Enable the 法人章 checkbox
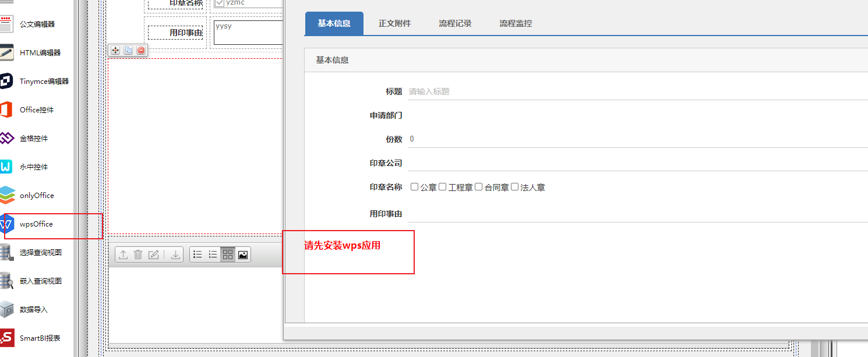This screenshot has width=868, height=357. tap(515, 187)
